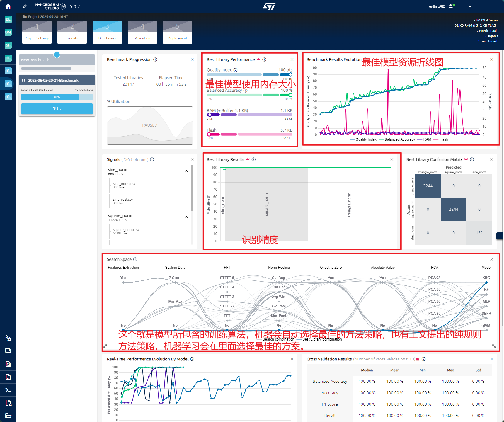Image resolution: width=504 pixels, height=422 pixels.
Task: Select the highlighted C project icon
Action: point(8,84)
